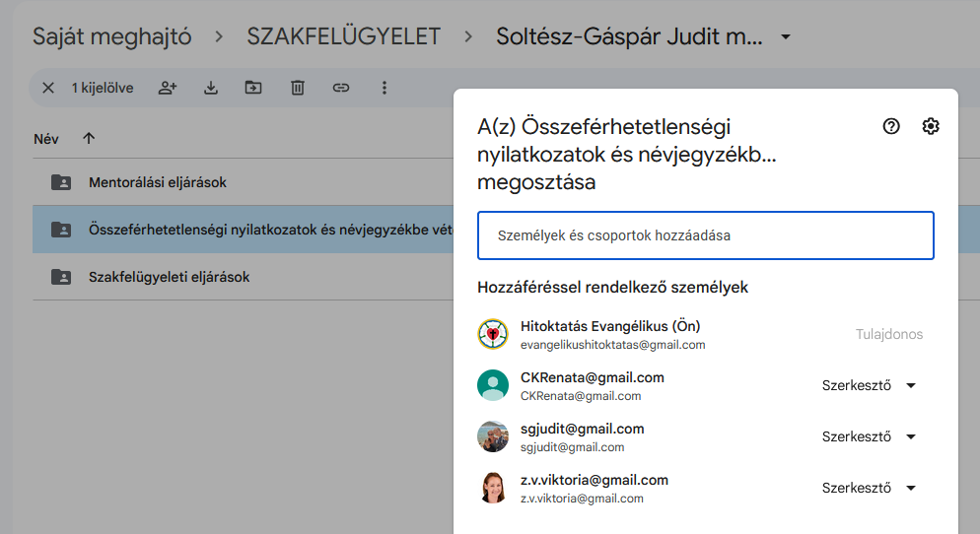Select the Szakfelügyeleti eljárások row

click(x=244, y=277)
